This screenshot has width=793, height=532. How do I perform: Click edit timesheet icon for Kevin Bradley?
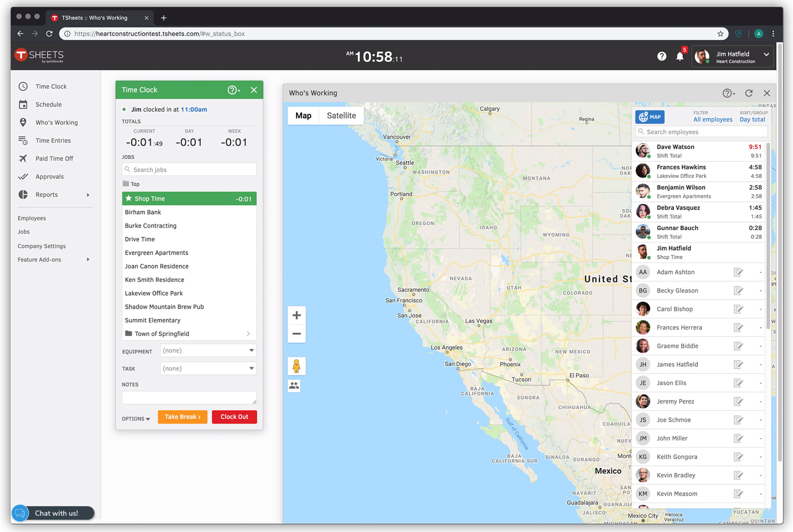click(x=738, y=475)
